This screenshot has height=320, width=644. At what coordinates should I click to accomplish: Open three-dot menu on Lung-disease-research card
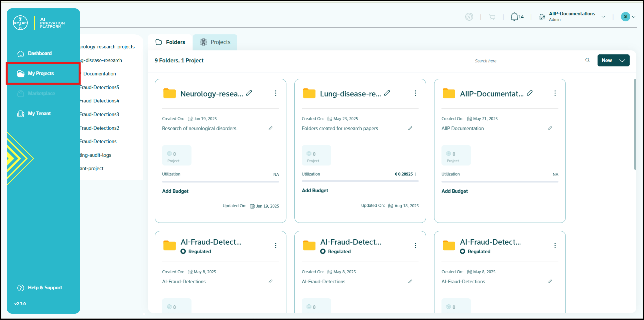click(x=415, y=93)
